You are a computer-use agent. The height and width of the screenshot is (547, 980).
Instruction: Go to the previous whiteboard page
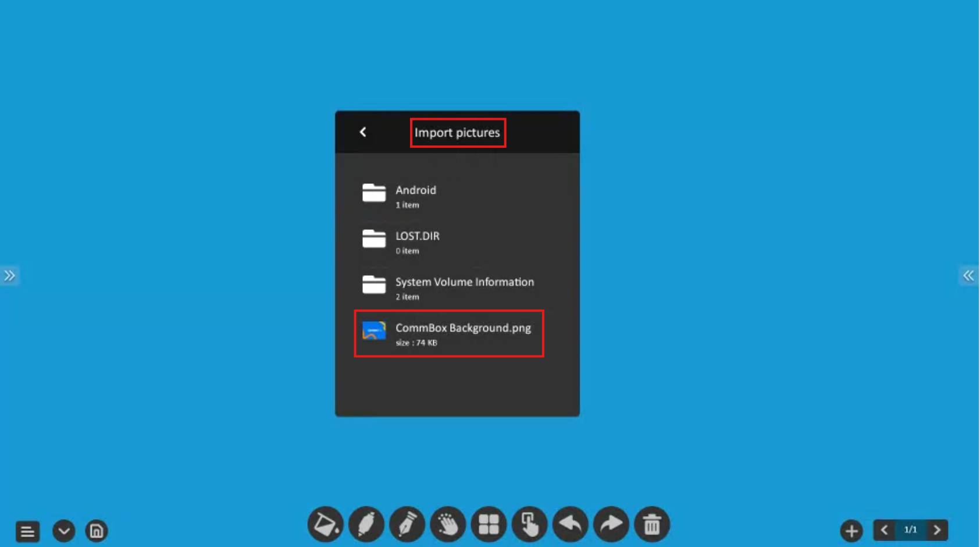coord(884,530)
